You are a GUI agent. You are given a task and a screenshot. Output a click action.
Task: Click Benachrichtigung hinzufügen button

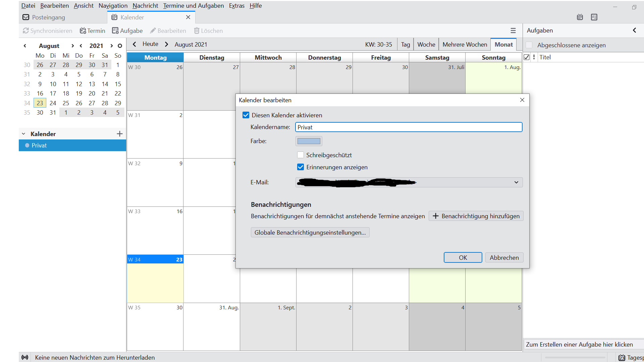tap(476, 216)
